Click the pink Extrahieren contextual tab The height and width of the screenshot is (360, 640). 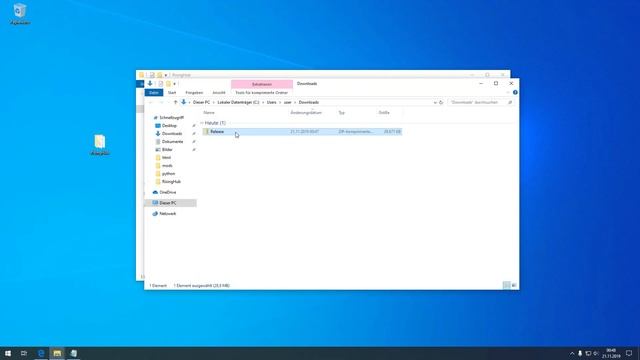262,84
